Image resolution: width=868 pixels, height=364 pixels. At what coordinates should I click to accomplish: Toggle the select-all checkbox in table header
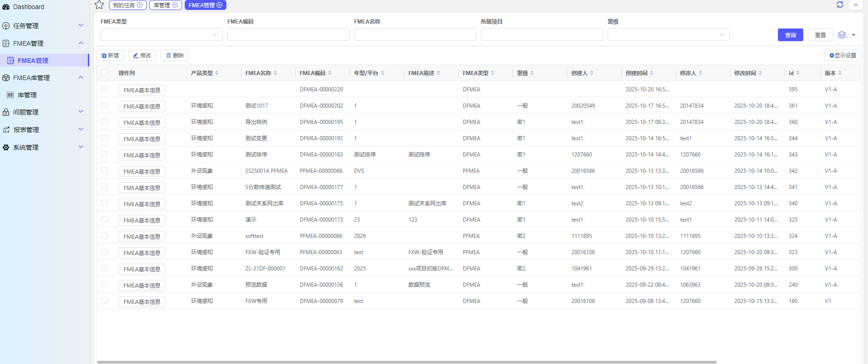click(105, 72)
